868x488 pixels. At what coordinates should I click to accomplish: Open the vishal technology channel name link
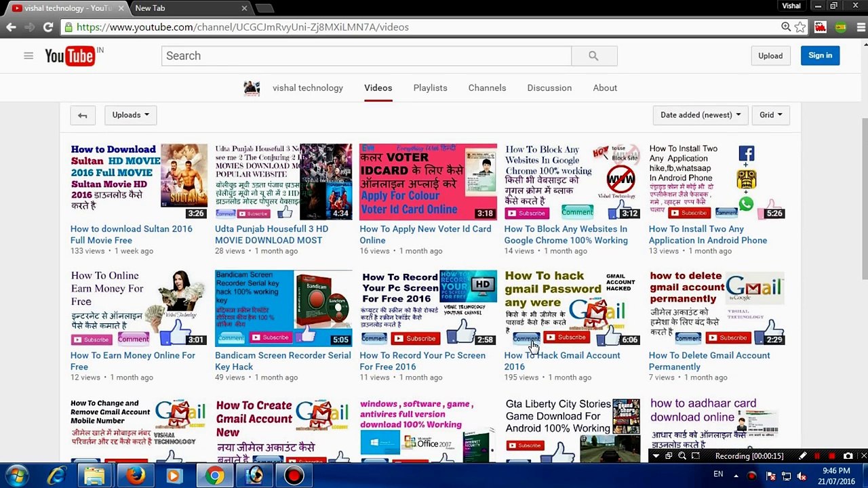(x=308, y=88)
